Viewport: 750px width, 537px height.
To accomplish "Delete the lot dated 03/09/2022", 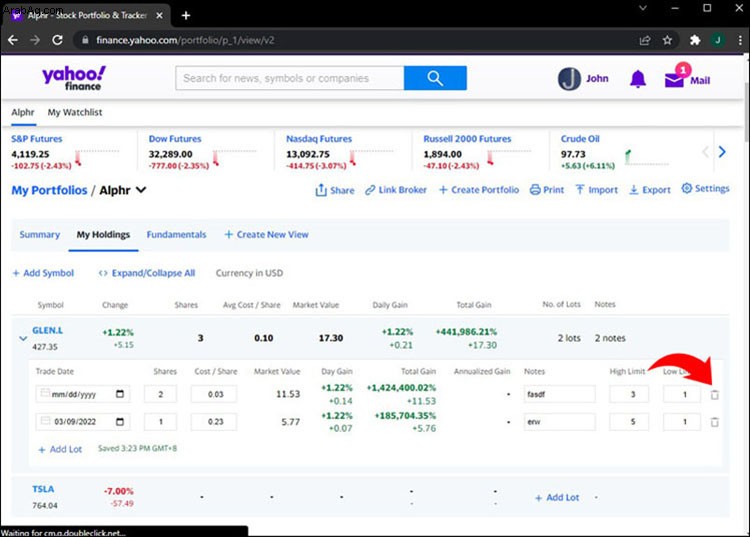I will (x=715, y=422).
